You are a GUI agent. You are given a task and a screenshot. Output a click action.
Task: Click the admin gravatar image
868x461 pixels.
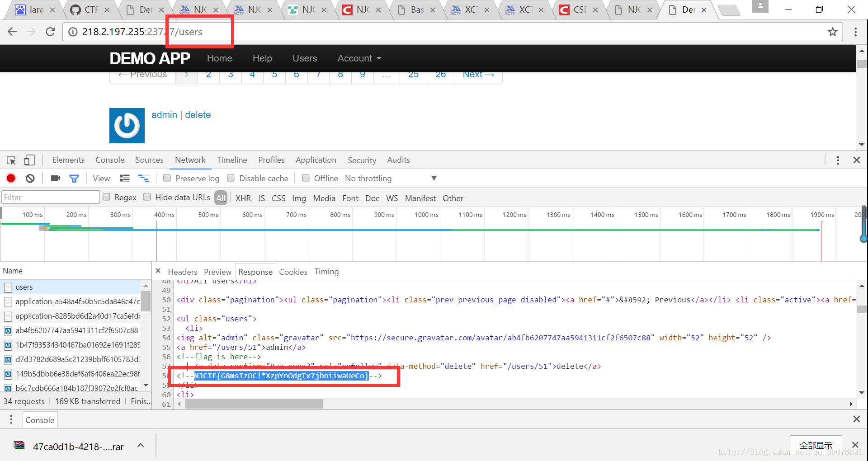[127, 126]
